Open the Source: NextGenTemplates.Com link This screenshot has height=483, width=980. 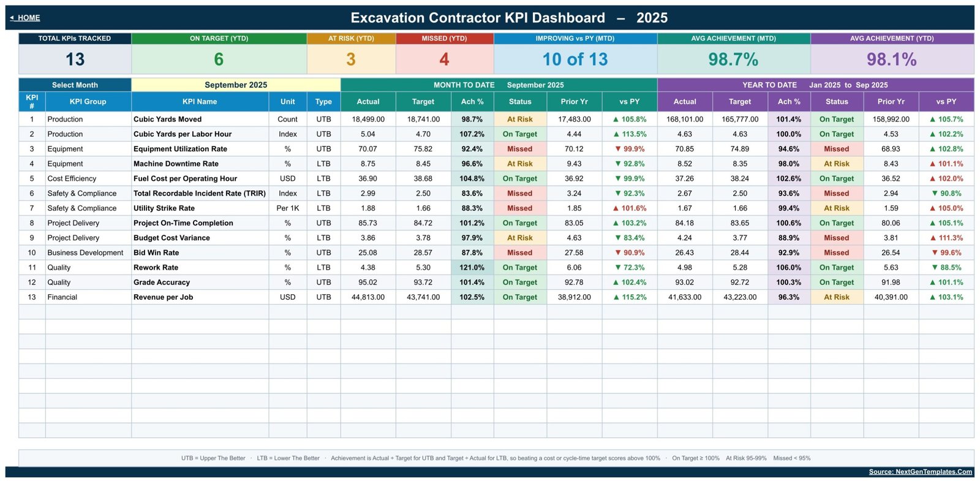(920, 471)
